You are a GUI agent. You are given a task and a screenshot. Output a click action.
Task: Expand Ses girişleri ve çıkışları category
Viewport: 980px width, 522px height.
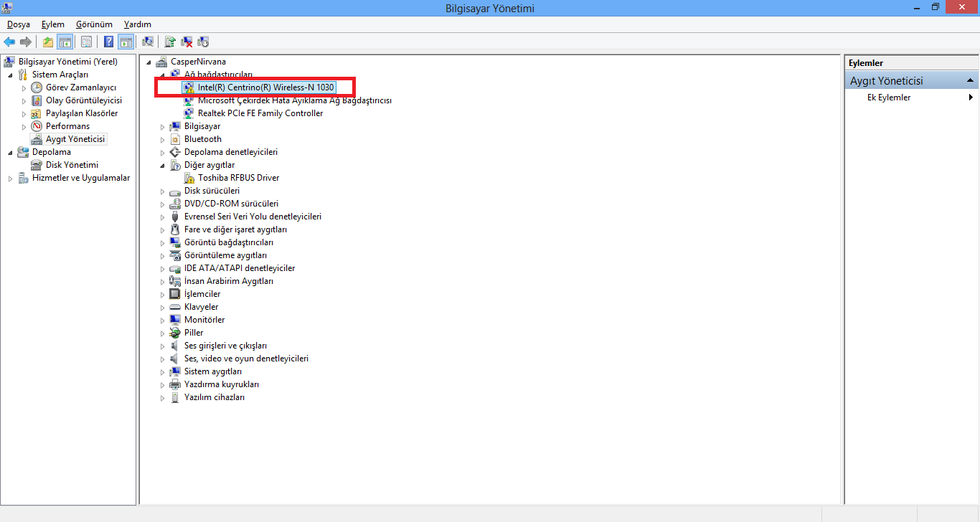point(162,346)
